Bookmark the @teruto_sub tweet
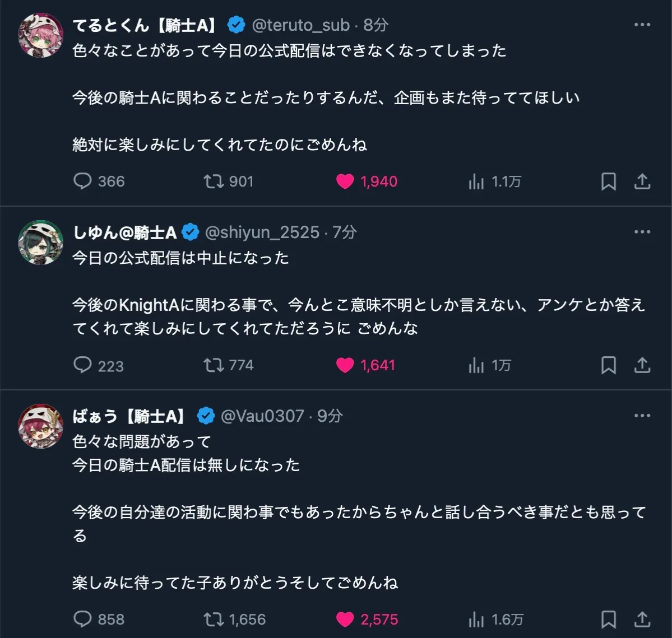 point(608,181)
